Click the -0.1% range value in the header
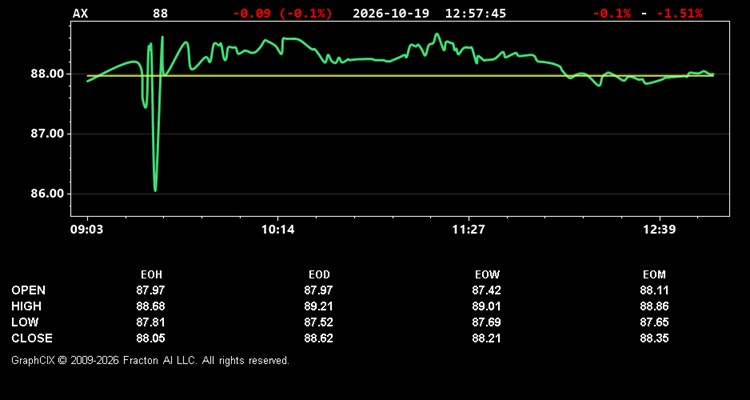This screenshot has height=400, width=750. [611, 13]
